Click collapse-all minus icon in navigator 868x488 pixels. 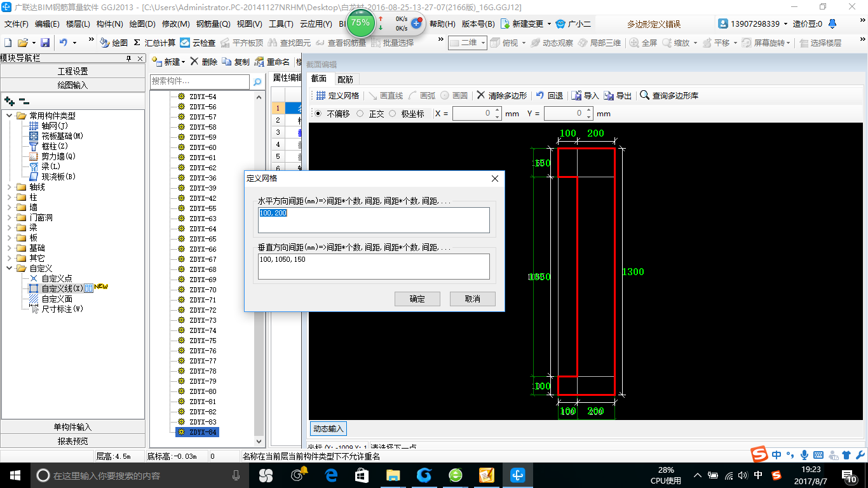(x=24, y=101)
